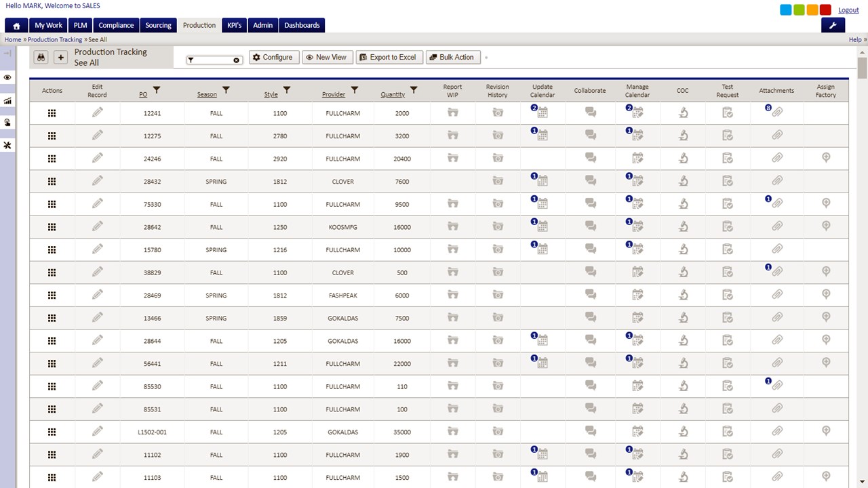Open the wrench settings tool

(833, 25)
